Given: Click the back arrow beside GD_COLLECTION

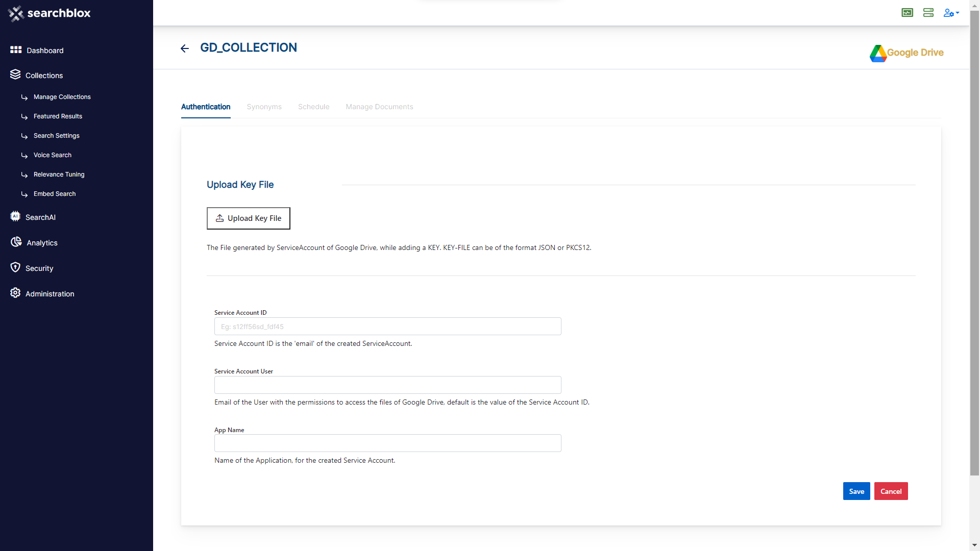Looking at the screenshot, I should [185, 48].
